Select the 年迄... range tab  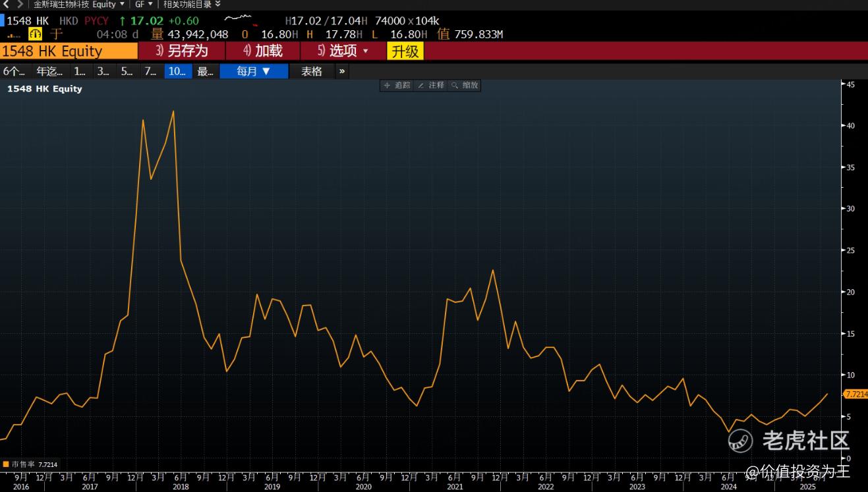click(x=50, y=71)
